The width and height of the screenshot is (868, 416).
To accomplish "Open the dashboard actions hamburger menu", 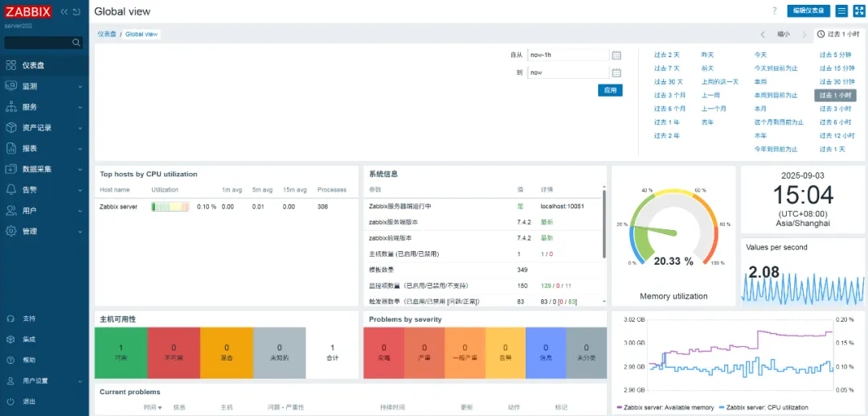I will point(841,11).
